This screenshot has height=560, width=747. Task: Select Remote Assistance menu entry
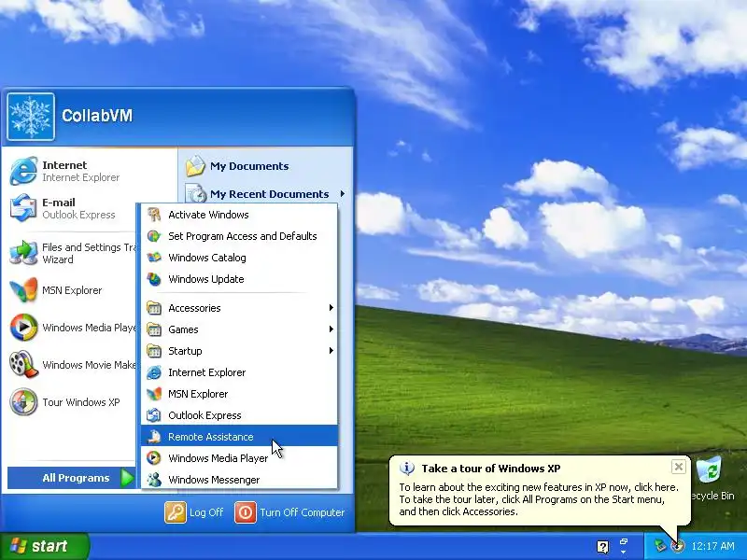click(239, 437)
